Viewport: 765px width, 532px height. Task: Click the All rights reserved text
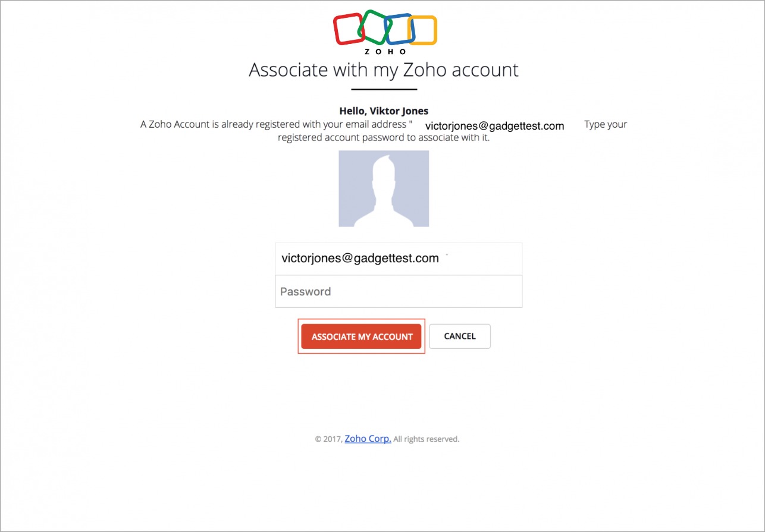[x=427, y=439]
